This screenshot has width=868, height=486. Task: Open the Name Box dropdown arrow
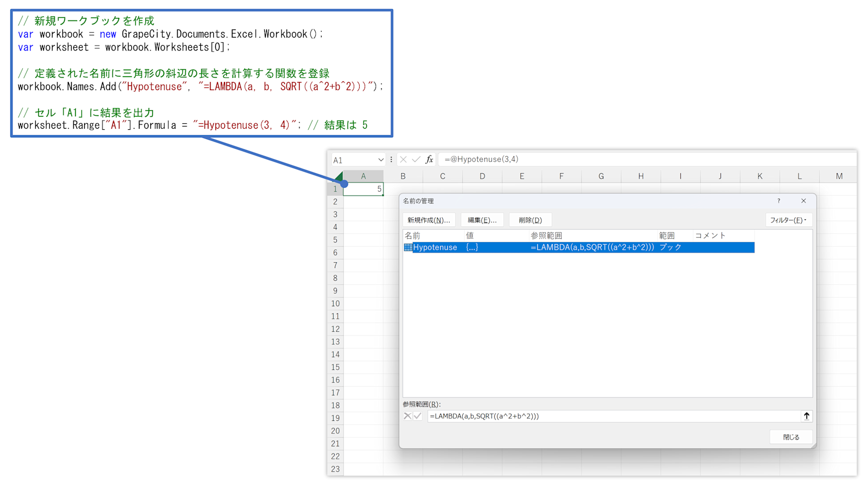pyautogui.click(x=381, y=160)
